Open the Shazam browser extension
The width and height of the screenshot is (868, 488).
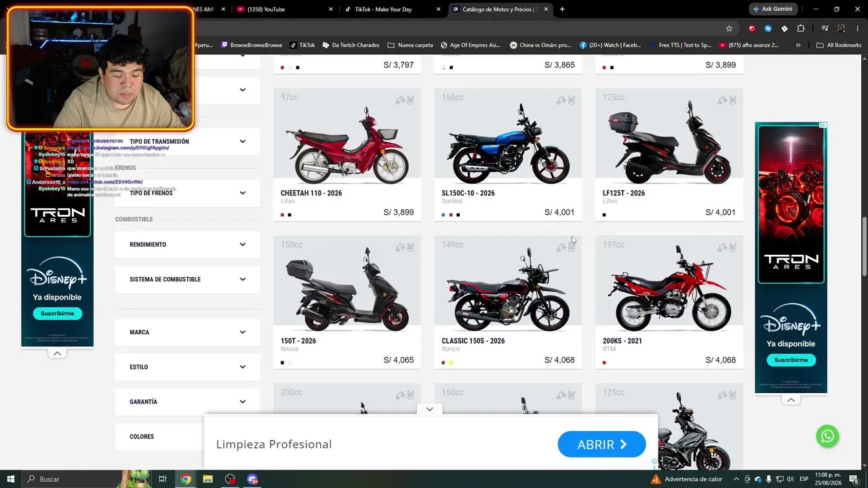click(x=768, y=28)
